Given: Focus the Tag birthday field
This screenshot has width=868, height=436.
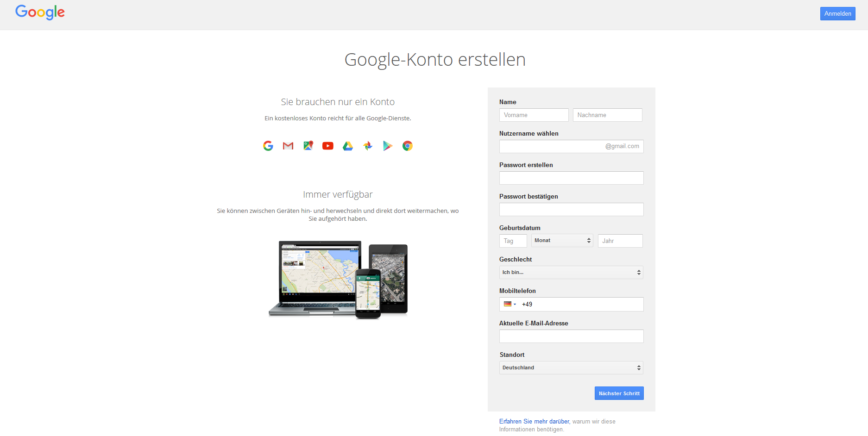Looking at the screenshot, I should click(x=513, y=241).
